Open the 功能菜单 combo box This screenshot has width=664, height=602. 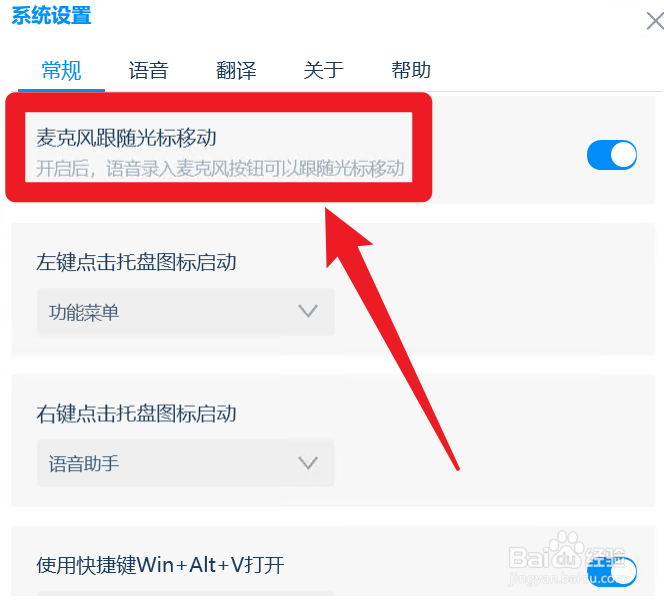point(186,312)
